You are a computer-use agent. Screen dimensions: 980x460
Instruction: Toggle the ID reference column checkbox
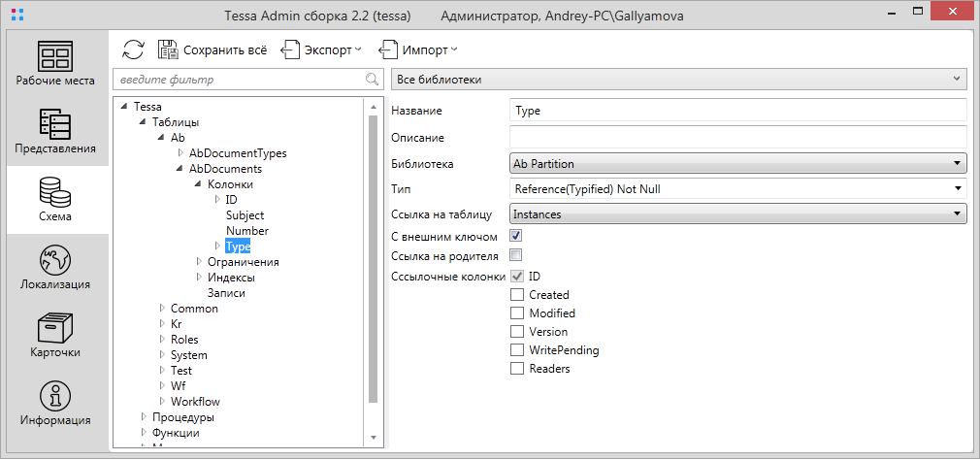click(517, 276)
